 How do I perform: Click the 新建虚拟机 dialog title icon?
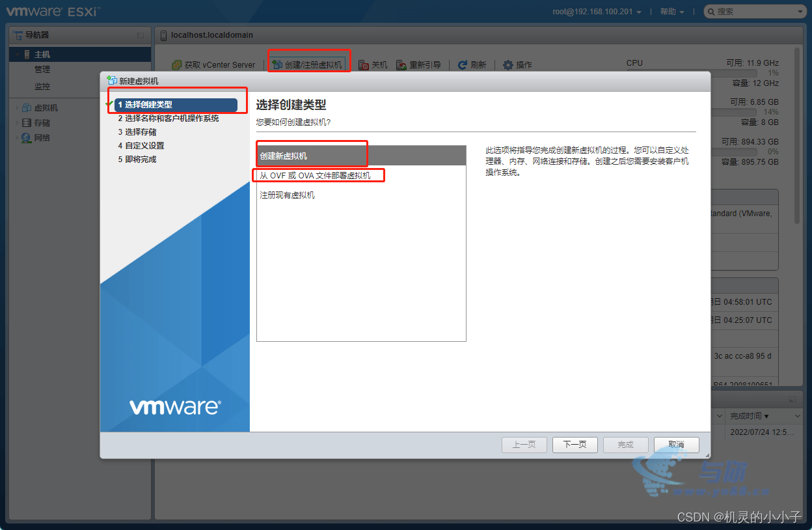coord(112,81)
